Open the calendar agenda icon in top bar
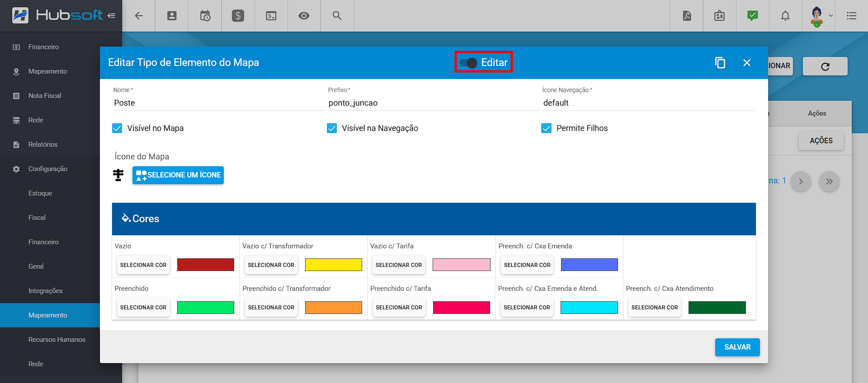868x383 pixels. (719, 16)
